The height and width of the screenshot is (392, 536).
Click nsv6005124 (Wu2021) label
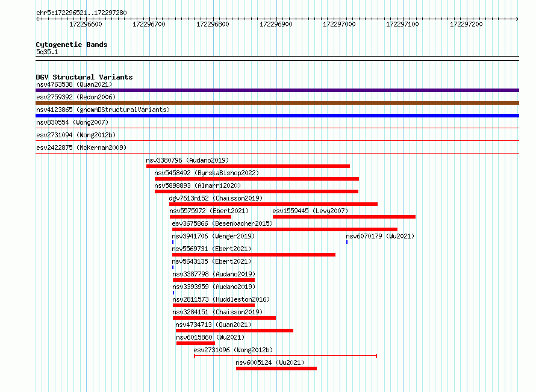[x=270, y=362]
